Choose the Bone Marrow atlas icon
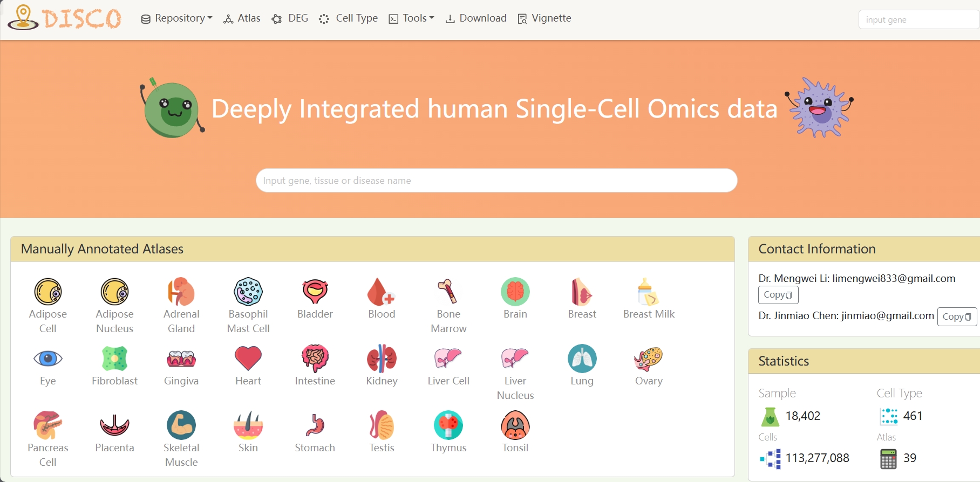 (x=448, y=292)
